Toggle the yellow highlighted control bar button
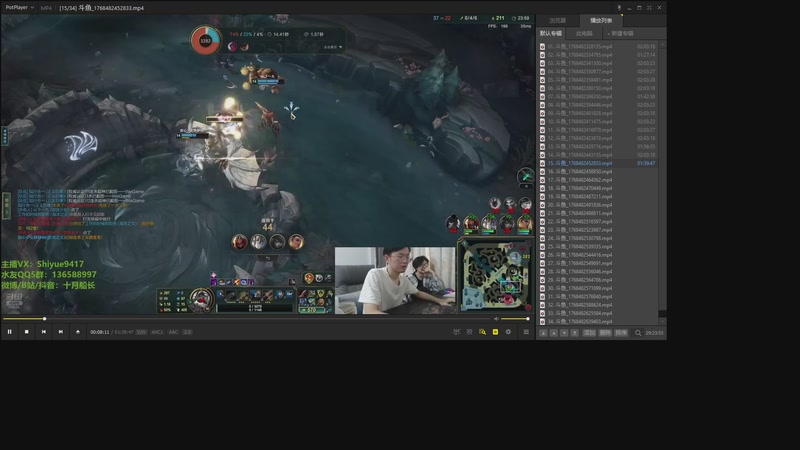This screenshot has width=800, height=450. point(495,332)
